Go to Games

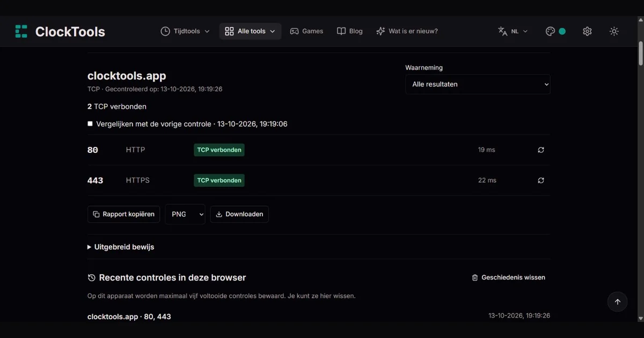[306, 31]
